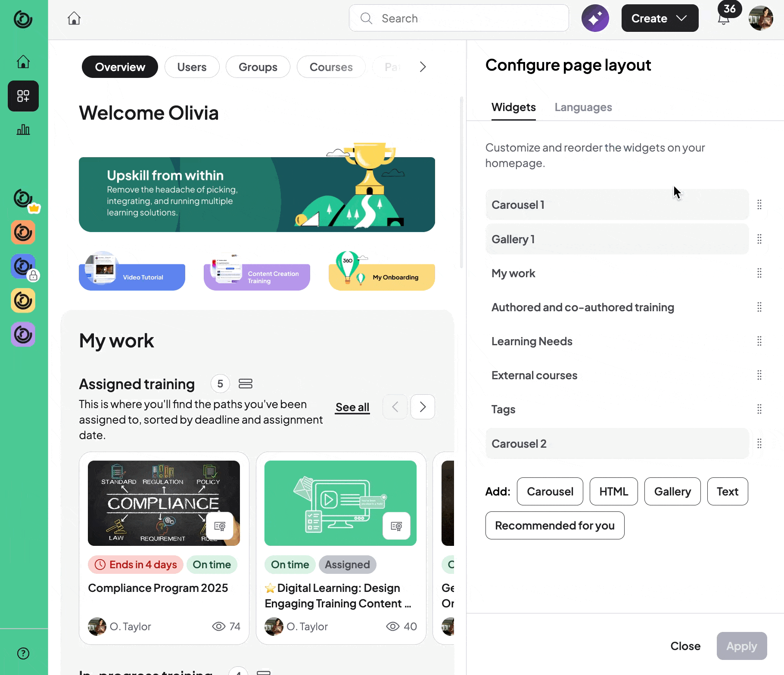784x675 pixels.
Task: Open the Create dropdown
Action: point(660,18)
